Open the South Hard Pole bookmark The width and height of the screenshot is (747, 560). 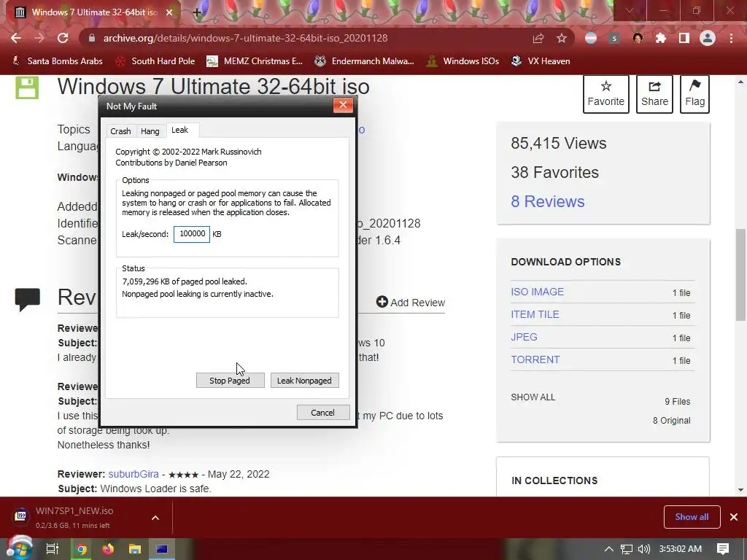pos(155,61)
